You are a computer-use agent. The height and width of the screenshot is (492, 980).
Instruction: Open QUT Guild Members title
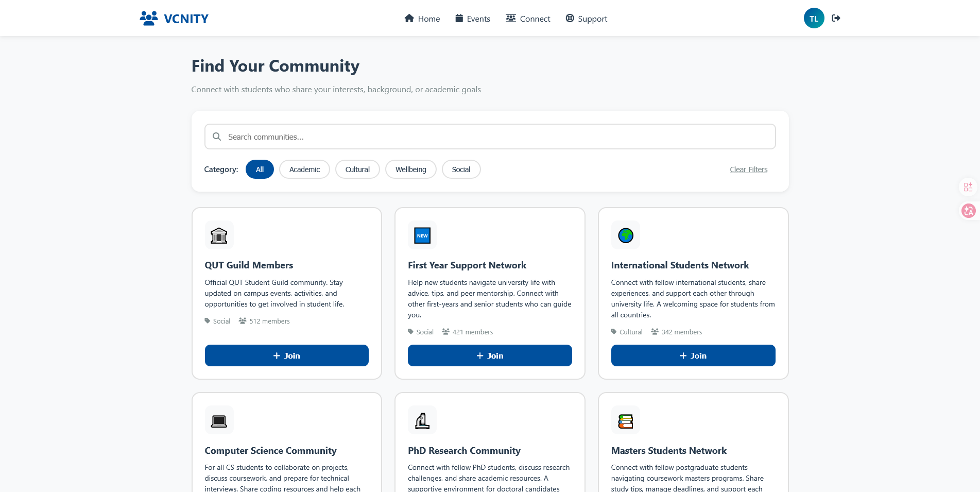point(249,265)
